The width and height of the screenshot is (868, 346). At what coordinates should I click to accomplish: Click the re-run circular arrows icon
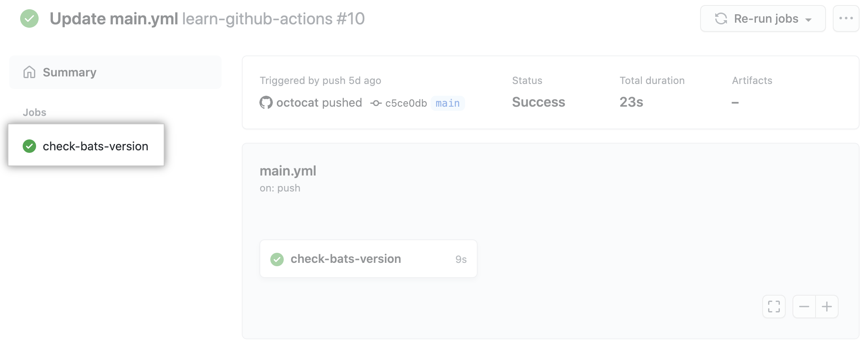click(721, 18)
